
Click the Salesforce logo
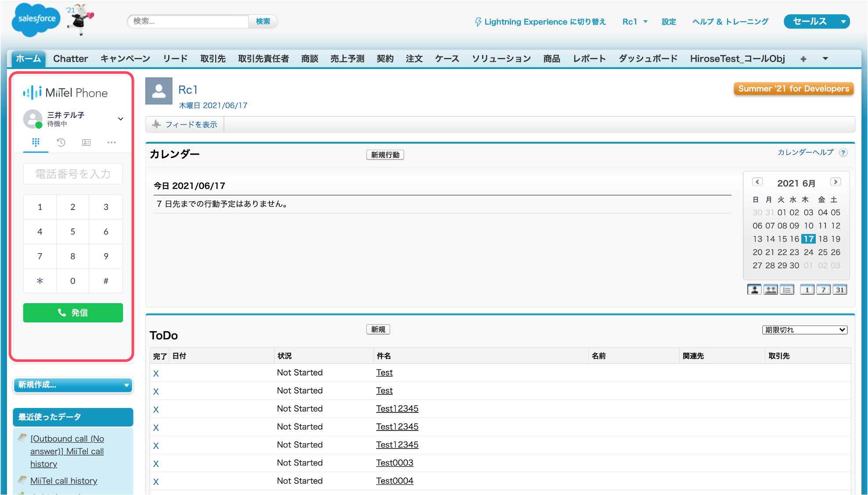tap(36, 20)
